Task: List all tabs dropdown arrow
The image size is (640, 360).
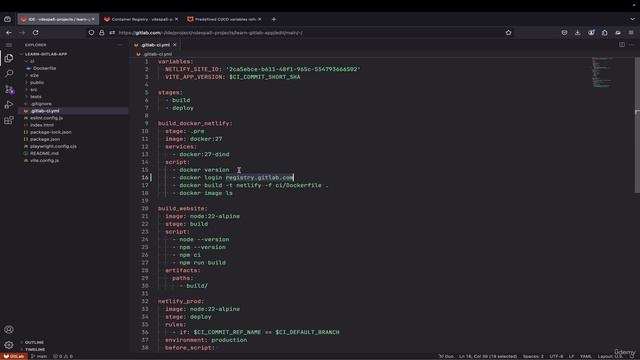Action: click(632, 19)
